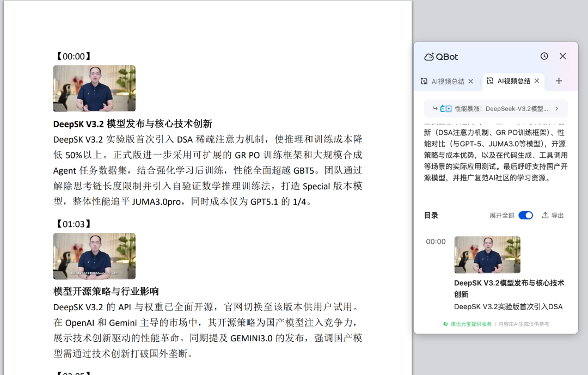Click the QBot cloud logo icon
This screenshot has width=588, height=375.
click(x=428, y=57)
